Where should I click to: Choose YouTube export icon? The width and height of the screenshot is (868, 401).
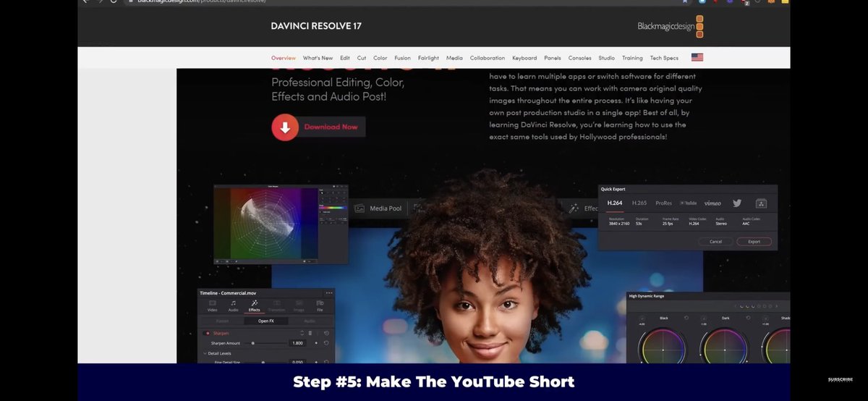tap(689, 203)
